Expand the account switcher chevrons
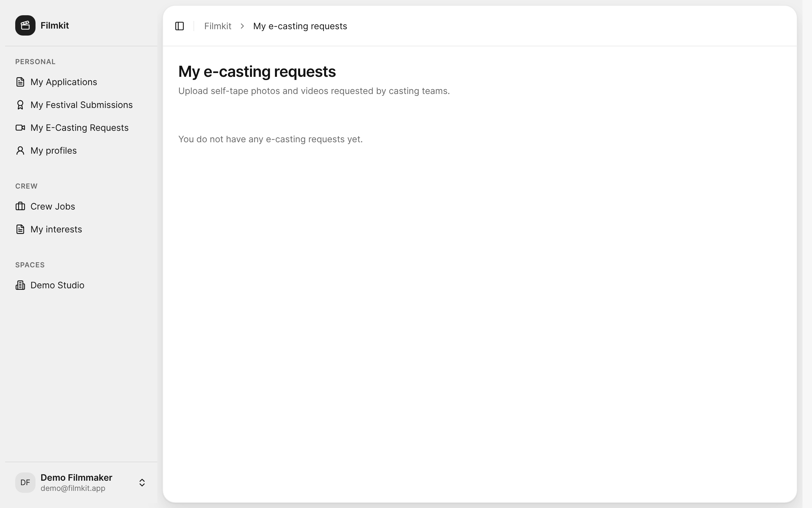Viewport: 812px width, 508px height. click(x=142, y=483)
